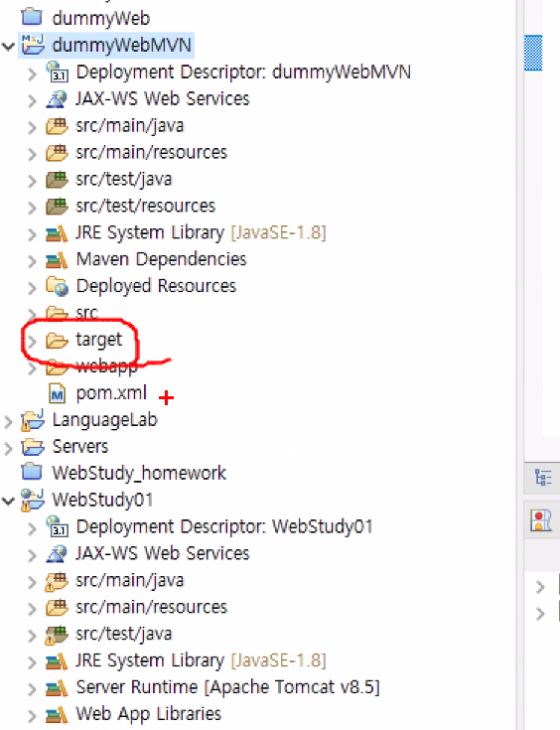
Task: Select the Maven Dependencies label
Action: click(161, 259)
